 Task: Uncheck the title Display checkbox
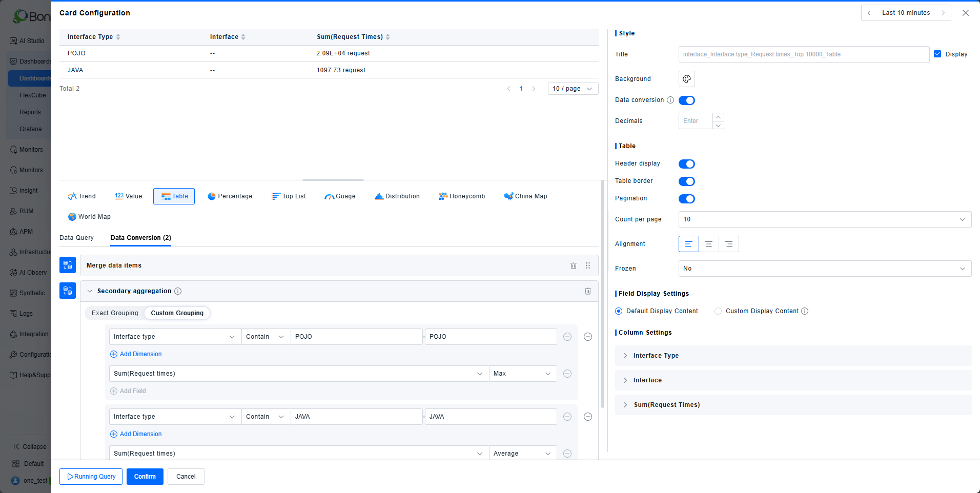[x=937, y=54]
